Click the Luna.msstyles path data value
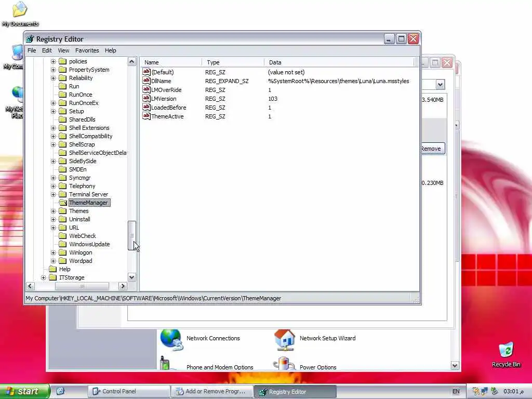This screenshot has height=399, width=532. point(338,81)
